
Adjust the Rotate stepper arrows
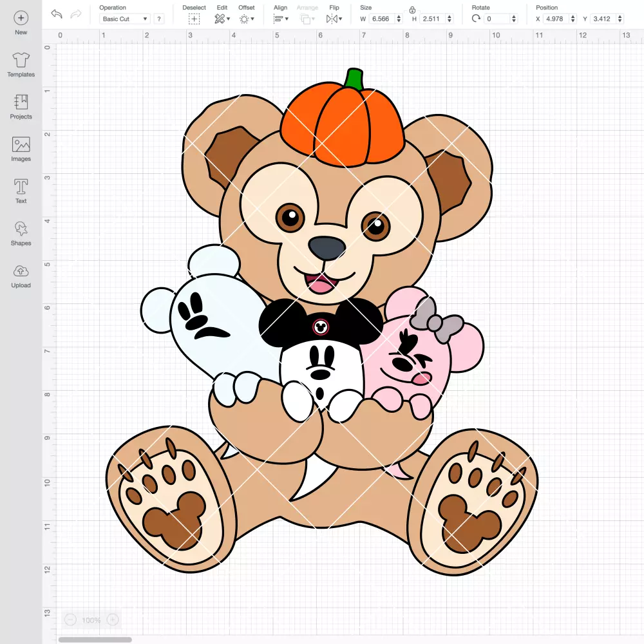[513, 19]
